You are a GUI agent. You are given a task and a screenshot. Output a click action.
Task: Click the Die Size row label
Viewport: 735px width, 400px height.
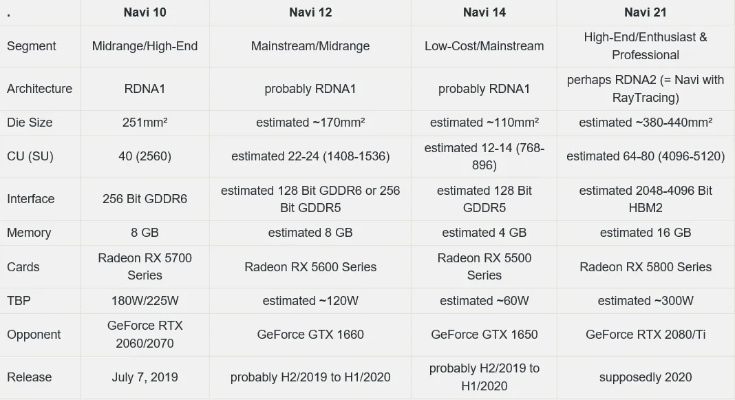point(31,122)
